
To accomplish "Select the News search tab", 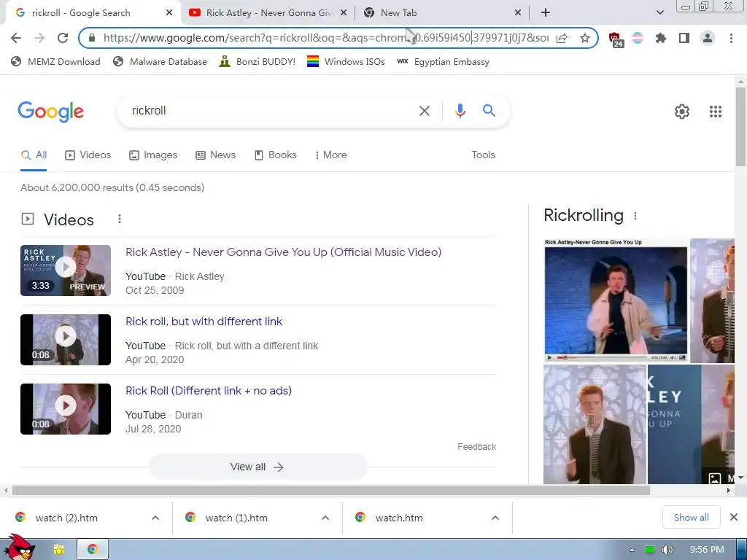I will point(216,155).
